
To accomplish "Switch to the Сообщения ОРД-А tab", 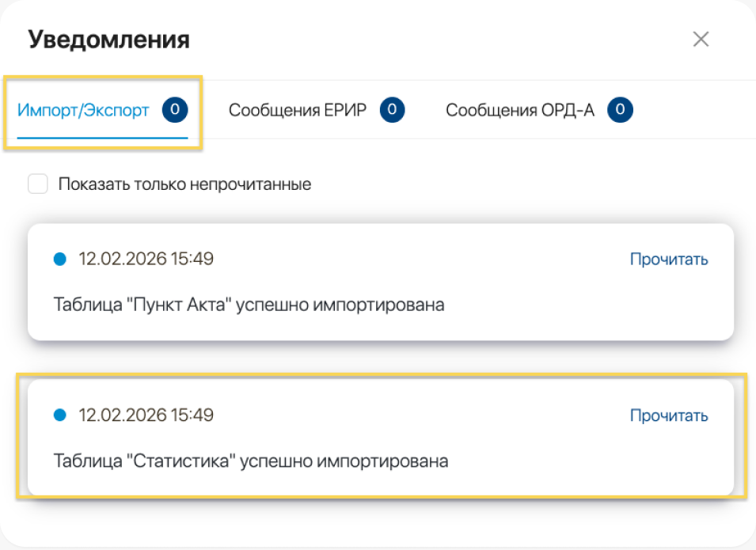I will tap(519, 110).
